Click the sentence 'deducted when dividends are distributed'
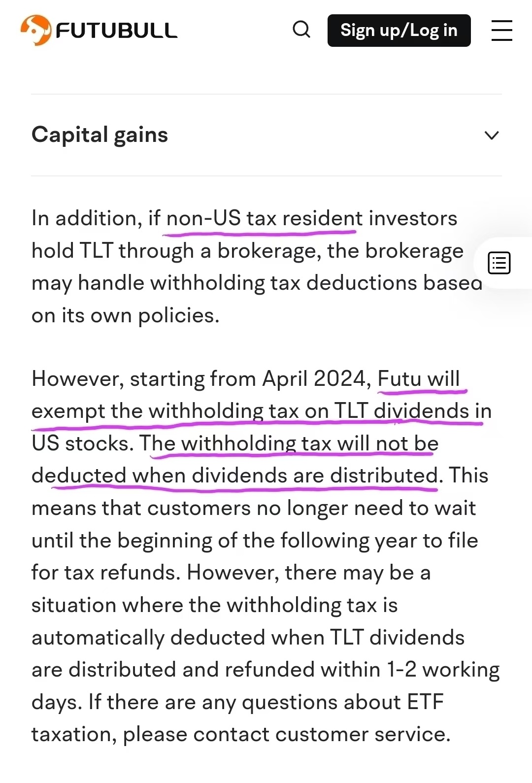532x783 pixels. coord(234,476)
